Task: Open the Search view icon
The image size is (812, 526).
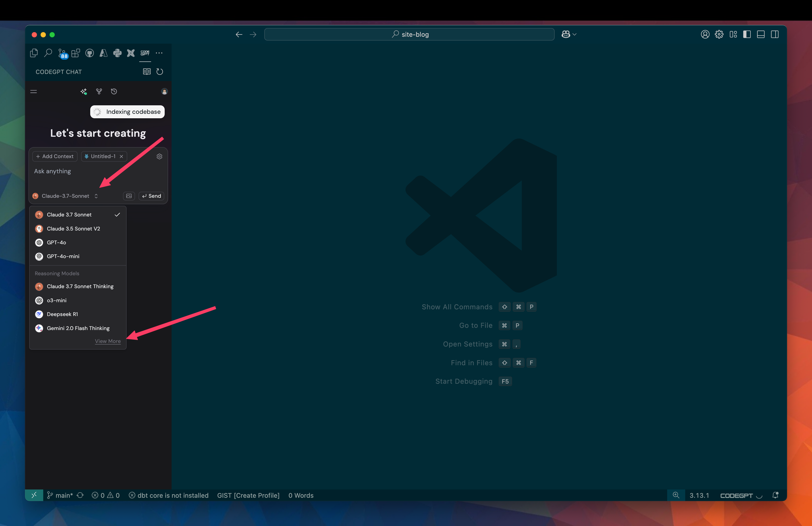Action: point(48,53)
